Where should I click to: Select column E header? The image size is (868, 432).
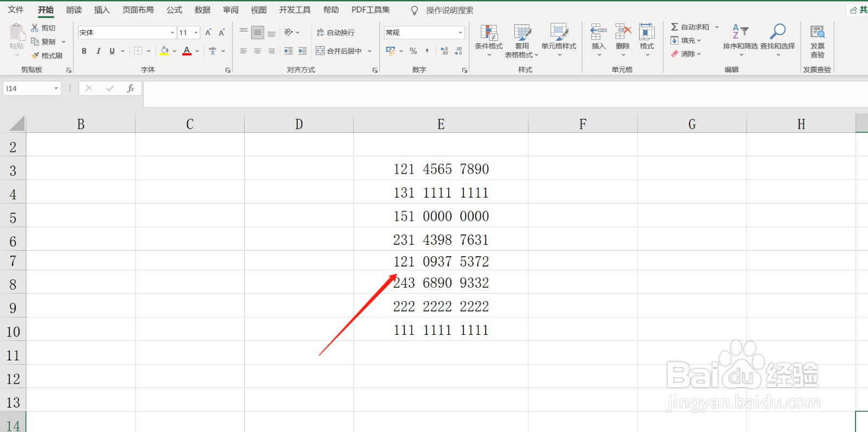tap(441, 124)
